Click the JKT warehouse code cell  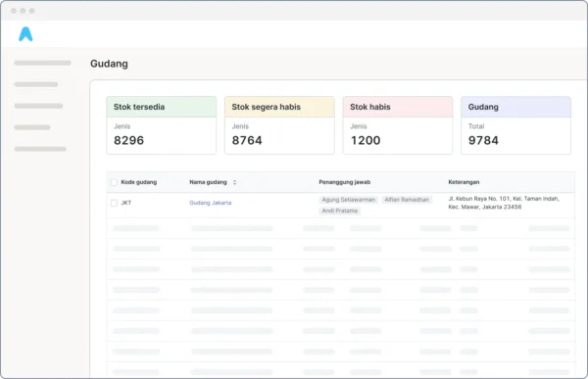tap(126, 203)
